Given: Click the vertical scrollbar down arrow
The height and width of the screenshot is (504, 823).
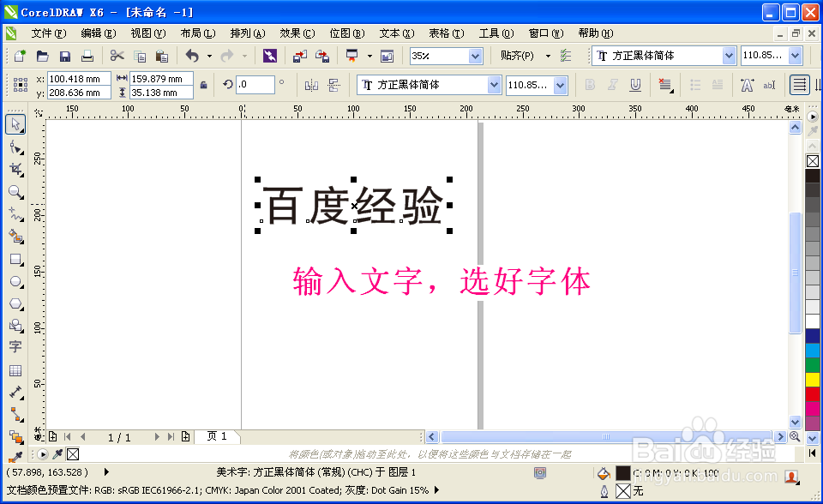Looking at the screenshot, I should coord(796,422).
